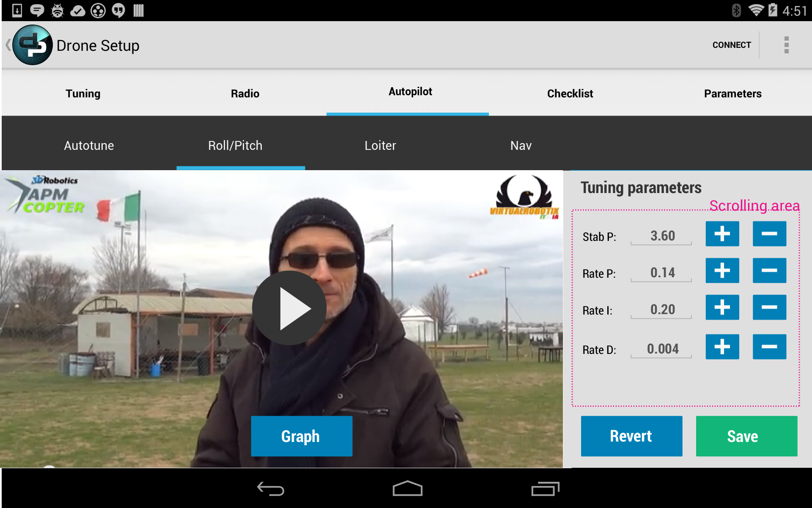812x508 pixels.
Task: Click the Graph button icon
Action: [300, 436]
